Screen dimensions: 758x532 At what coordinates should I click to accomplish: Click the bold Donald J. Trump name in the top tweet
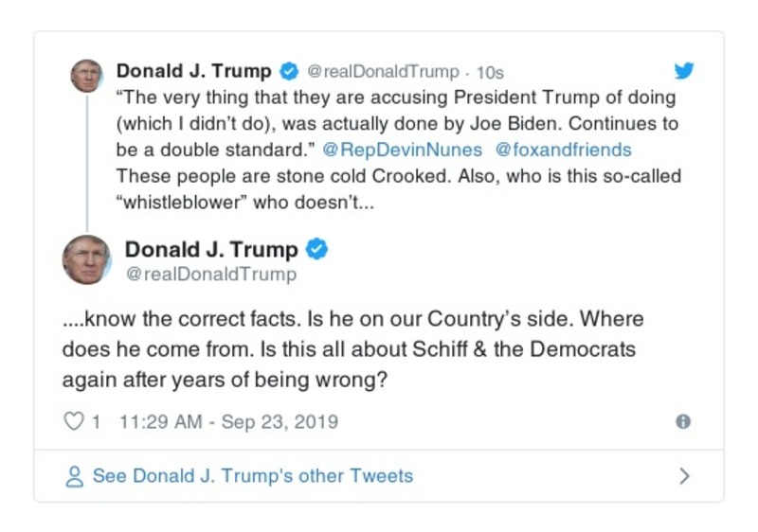point(193,71)
